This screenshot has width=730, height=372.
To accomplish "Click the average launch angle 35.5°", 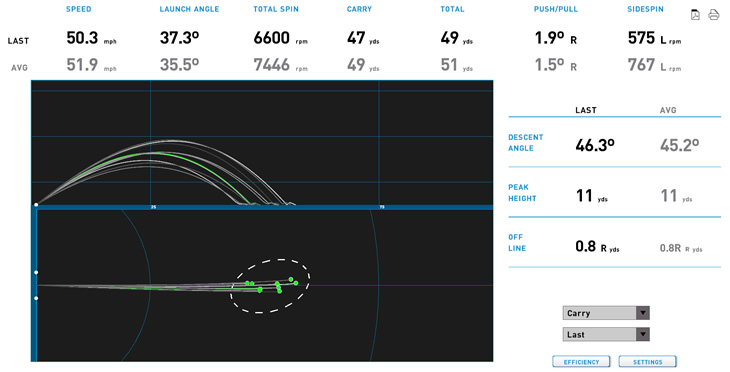I will click(179, 65).
